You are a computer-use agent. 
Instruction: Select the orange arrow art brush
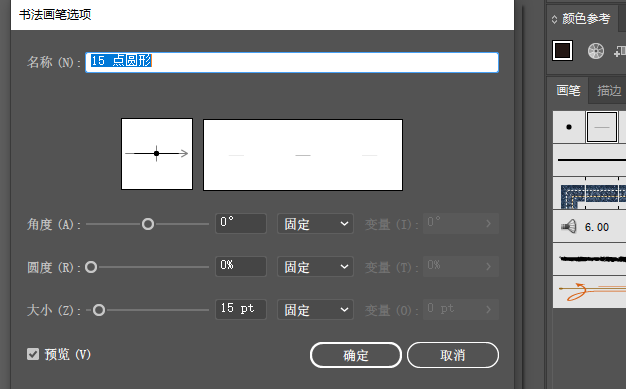coord(589,292)
